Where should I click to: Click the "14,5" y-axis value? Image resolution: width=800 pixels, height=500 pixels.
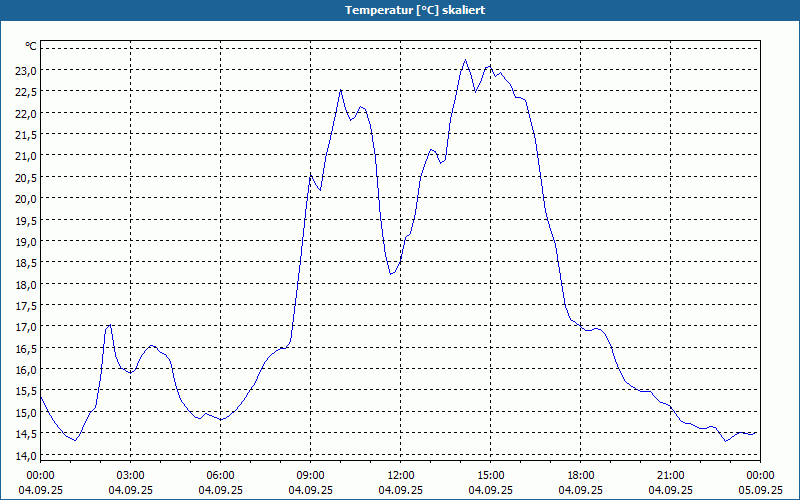tap(26, 434)
